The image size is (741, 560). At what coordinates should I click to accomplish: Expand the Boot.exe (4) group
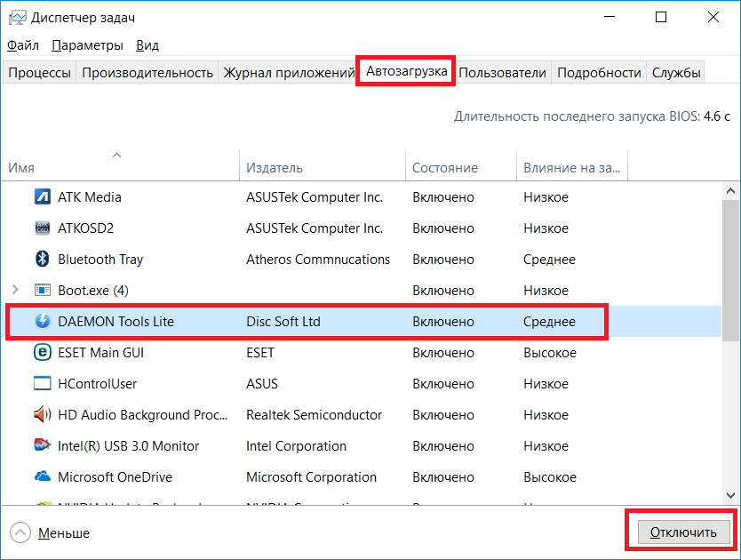[x=15, y=290]
